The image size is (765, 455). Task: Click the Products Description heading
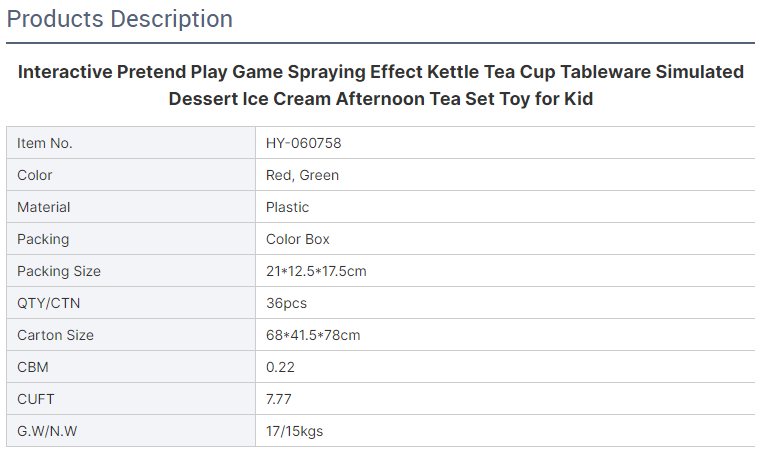pos(120,20)
